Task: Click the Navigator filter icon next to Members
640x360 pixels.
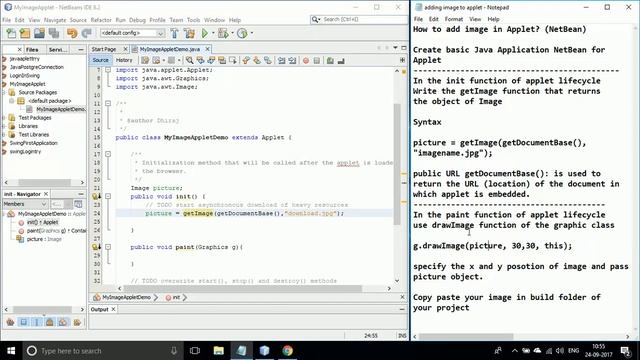Action: pyautogui.click(x=78, y=204)
